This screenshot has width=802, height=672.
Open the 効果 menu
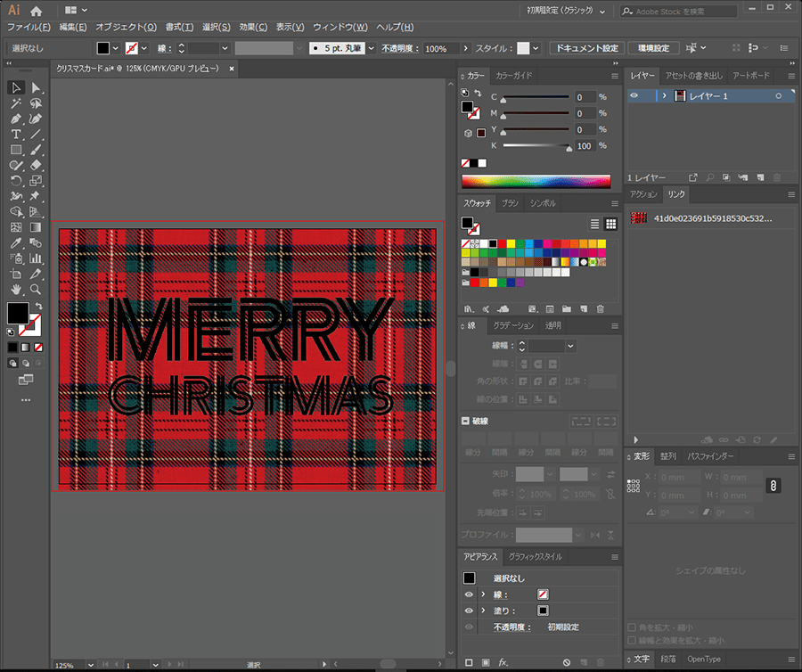tap(253, 27)
